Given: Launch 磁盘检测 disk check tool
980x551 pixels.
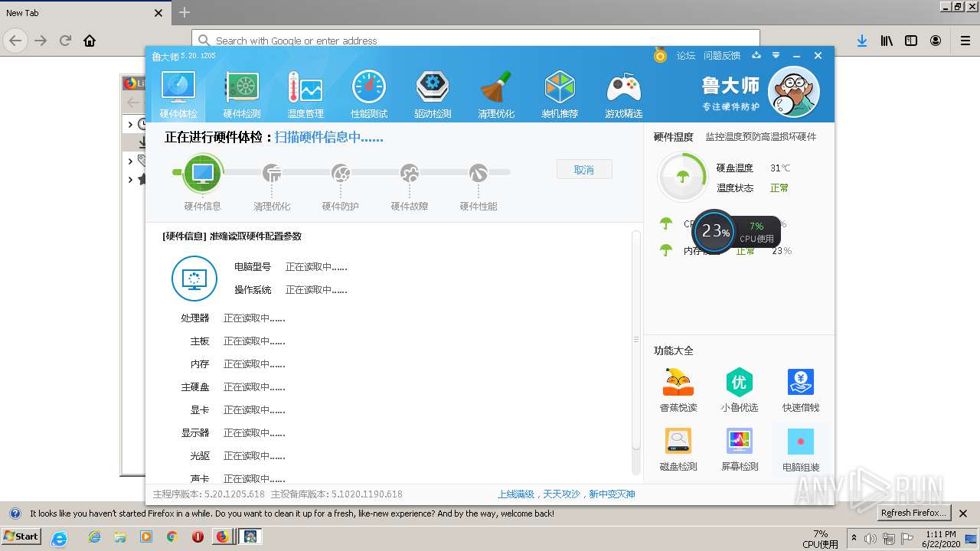Looking at the screenshot, I should pos(678,449).
